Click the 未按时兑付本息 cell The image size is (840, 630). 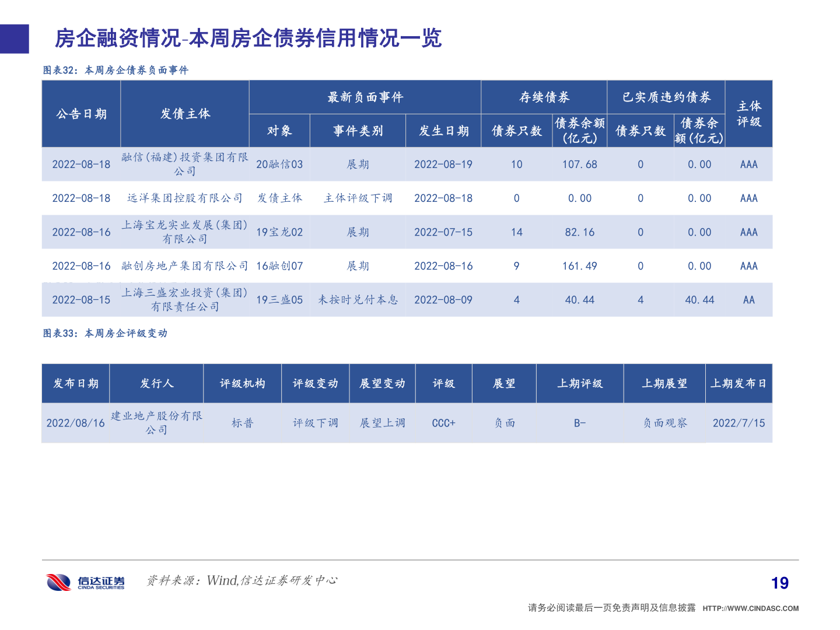pyautogui.click(x=358, y=300)
